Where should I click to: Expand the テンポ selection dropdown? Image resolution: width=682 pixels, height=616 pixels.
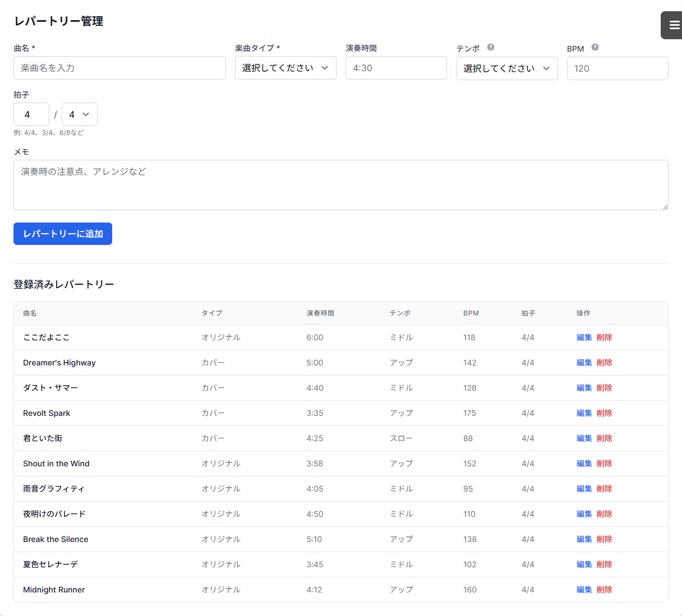point(506,68)
